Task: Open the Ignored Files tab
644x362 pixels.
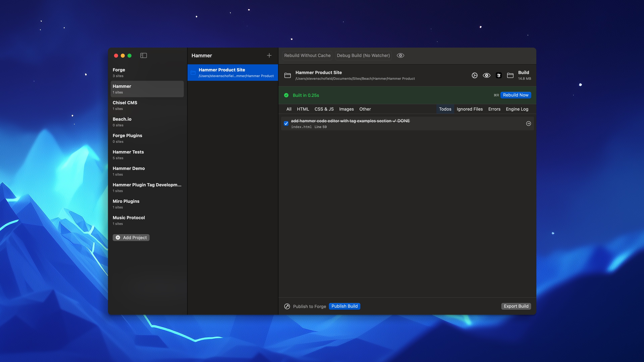Action: click(470, 109)
